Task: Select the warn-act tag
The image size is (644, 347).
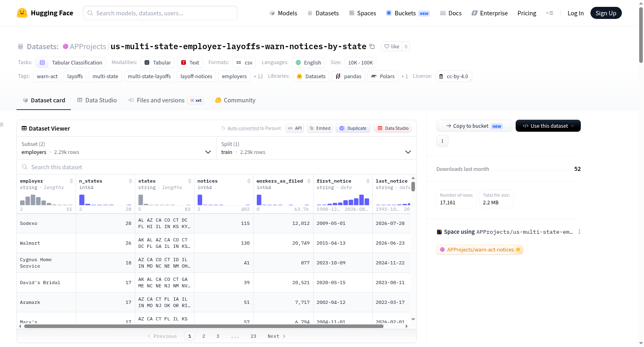Action: click(47, 77)
